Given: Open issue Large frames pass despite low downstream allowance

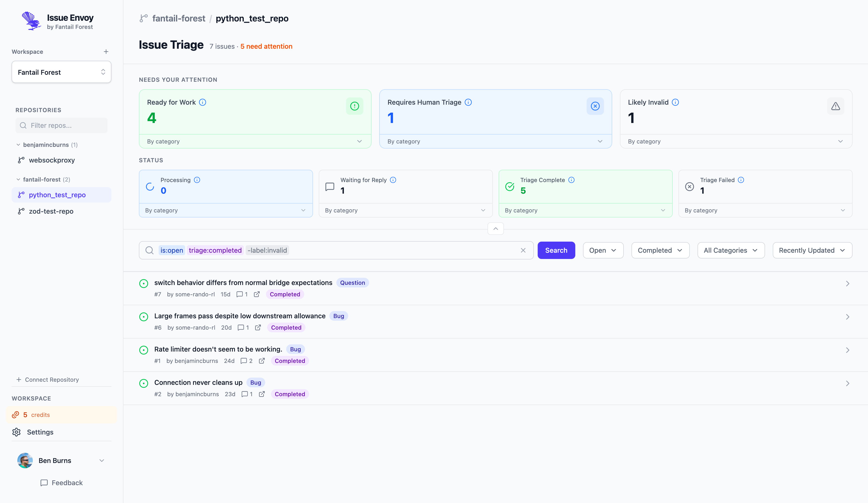Looking at the screenshot, I should point(240,316).
